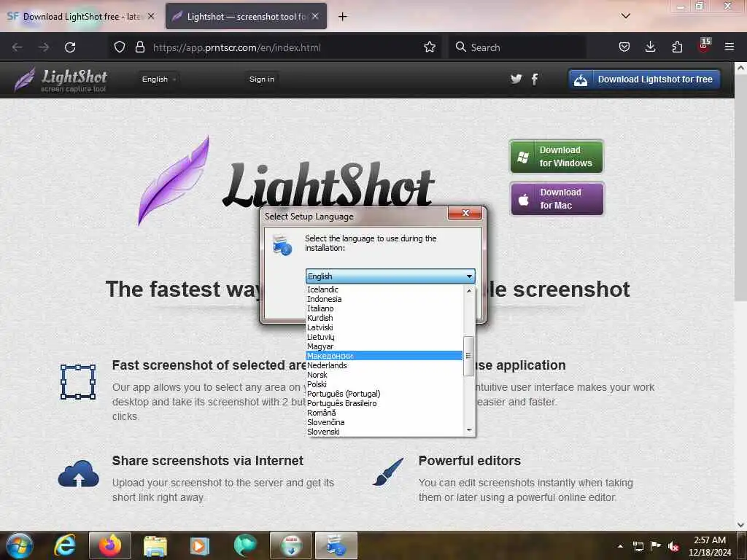The width and height of the screenshot is (747, 560).
Task: Open Windows Media Player taskbar icon
Action: click(200, 545)
